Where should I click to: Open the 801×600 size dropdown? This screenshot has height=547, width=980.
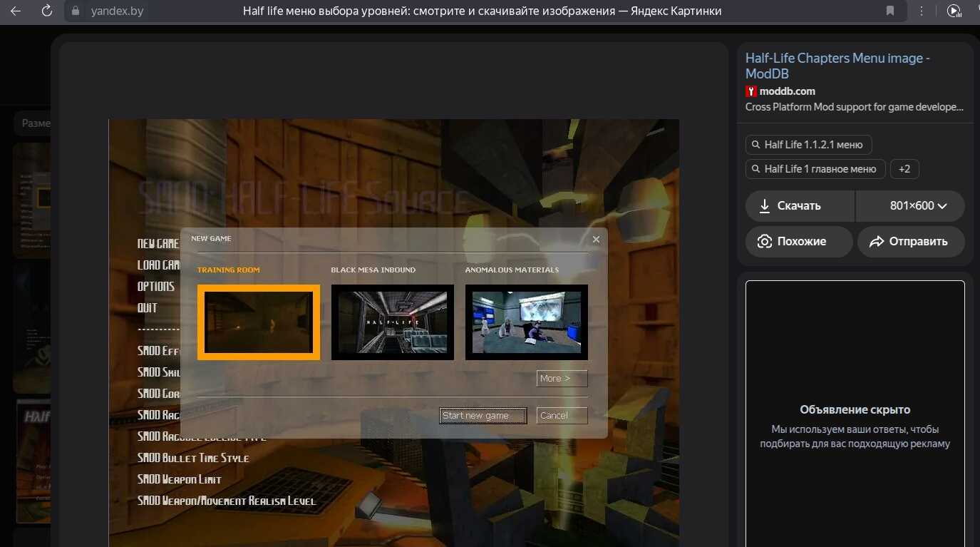click(x=910, y=206)
